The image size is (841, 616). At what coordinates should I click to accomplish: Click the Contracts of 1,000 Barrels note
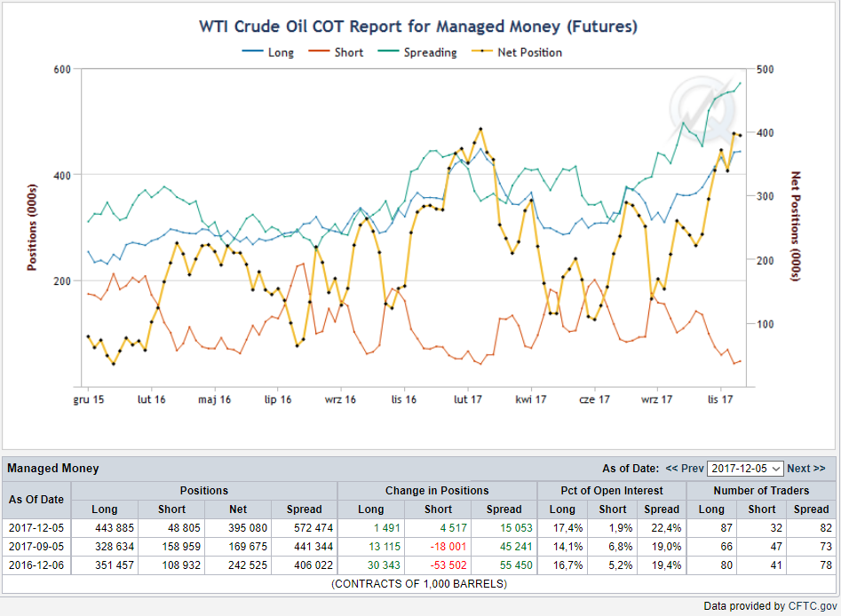tap(419, 584)
